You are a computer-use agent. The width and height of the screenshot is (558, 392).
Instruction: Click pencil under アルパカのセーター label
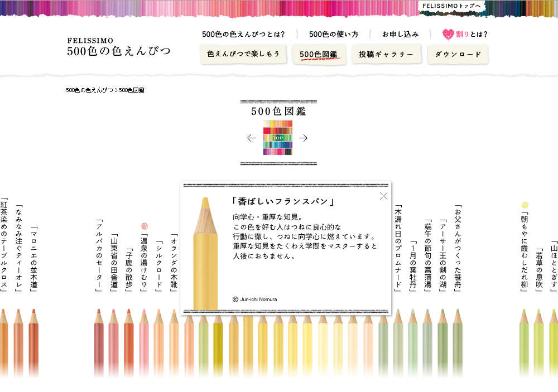coord(99,343)
